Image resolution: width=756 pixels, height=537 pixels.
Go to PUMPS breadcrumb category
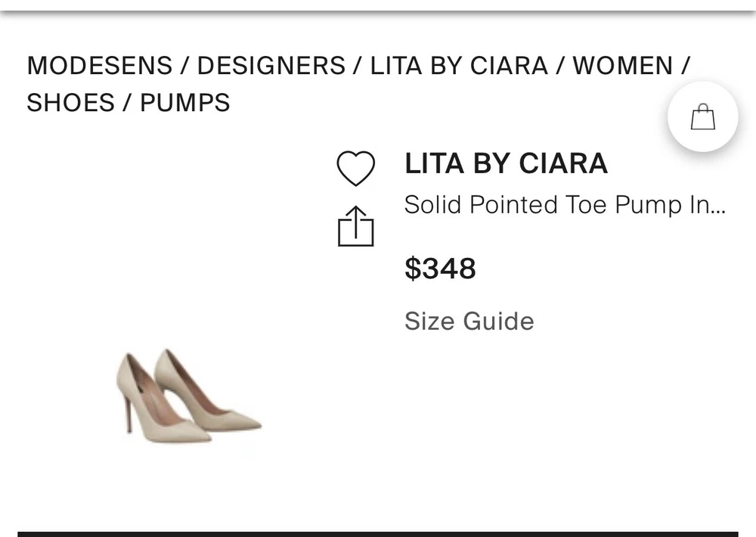click(x=185, y=102)
